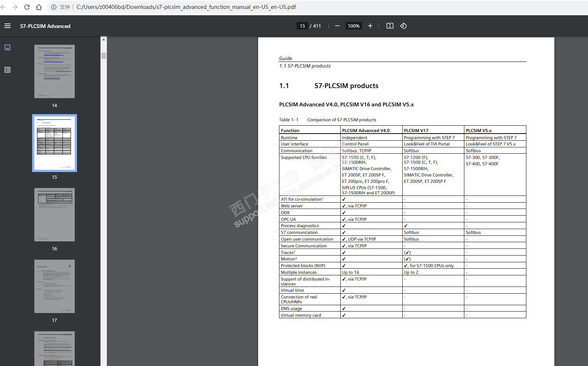Click the 'Softbus, TCP/IP' table cell
The width and height of the screenshot is (588, 366).
[x=357, y=151]
